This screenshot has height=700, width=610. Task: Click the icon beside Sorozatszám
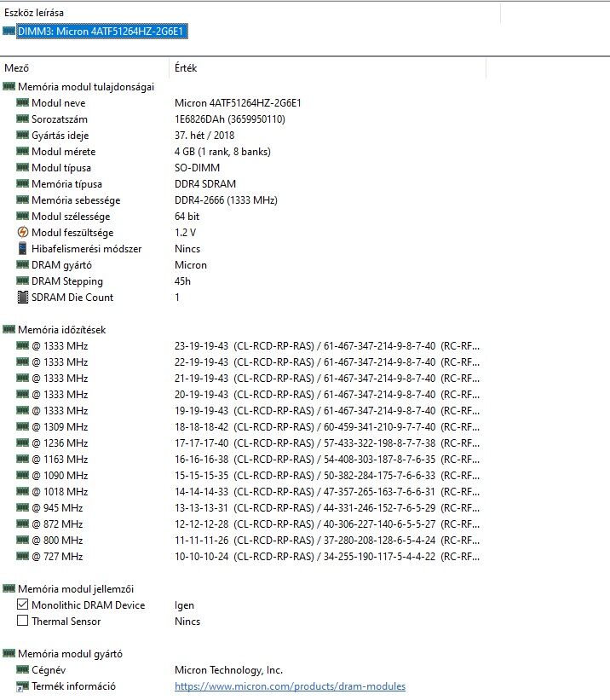(x=23, y=119)
